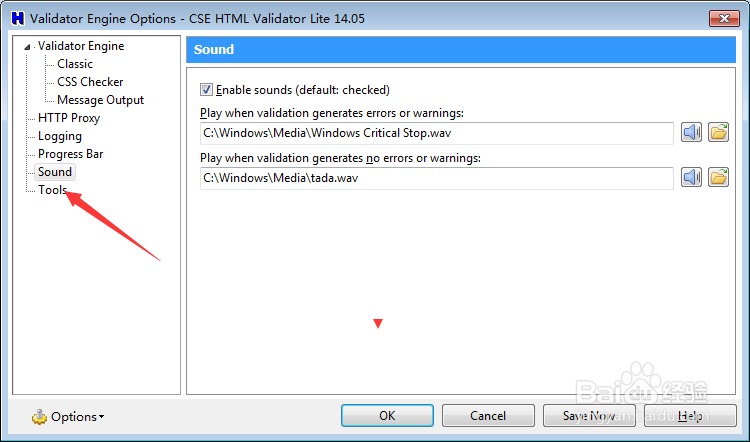Screen dimensions: 750x442
Task: Click the Windows Critical Stop.wav path field
Action: pos(437,133)
